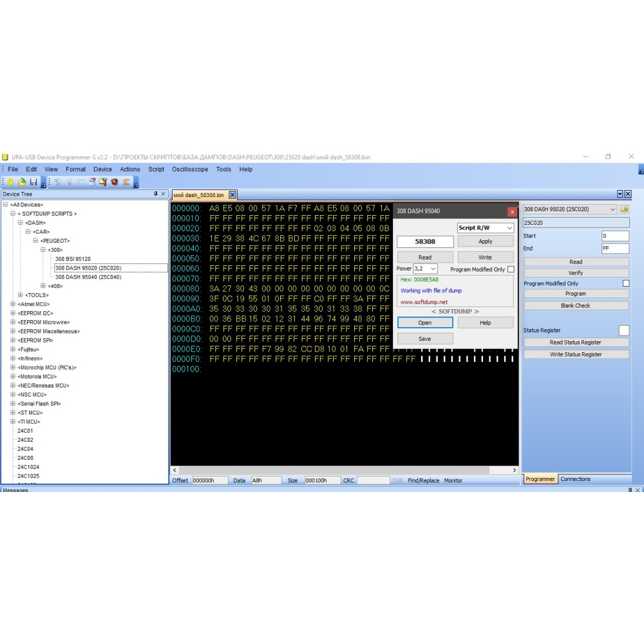The height and width of the screenshot is (644, 644).
Task: Click Write Status Register button
Action: [x=576, y=354]
